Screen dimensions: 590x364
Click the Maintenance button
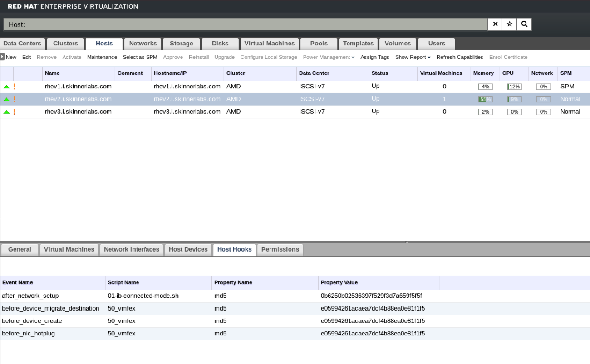pos(102,57)
